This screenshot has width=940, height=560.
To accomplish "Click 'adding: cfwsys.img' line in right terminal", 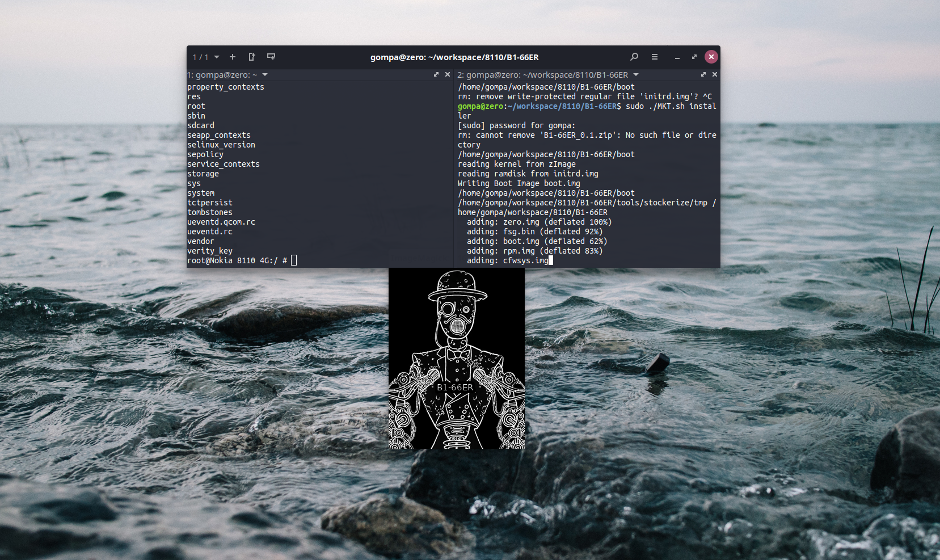I will coord(507,260).
